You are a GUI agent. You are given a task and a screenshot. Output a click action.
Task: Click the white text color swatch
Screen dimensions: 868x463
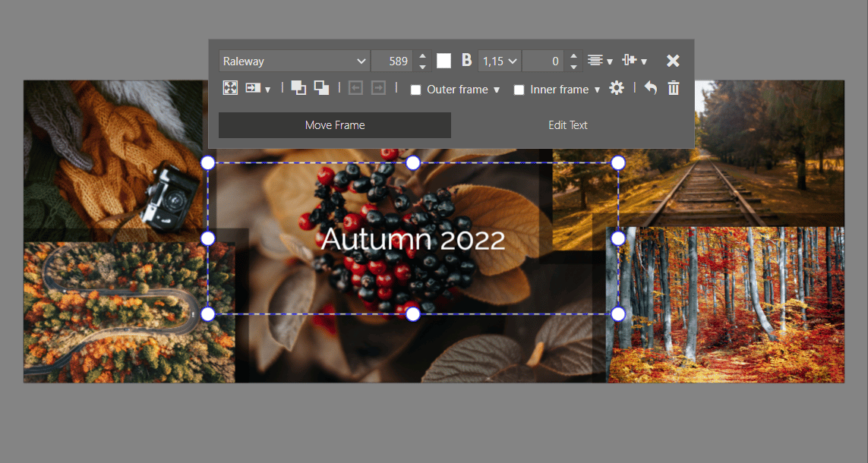point(443,60)
